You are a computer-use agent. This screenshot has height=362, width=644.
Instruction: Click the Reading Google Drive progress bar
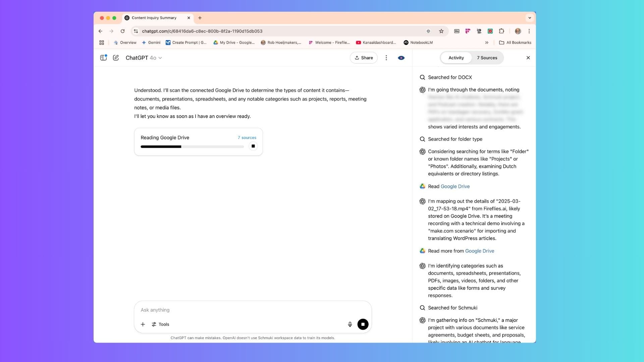[192, 146]
